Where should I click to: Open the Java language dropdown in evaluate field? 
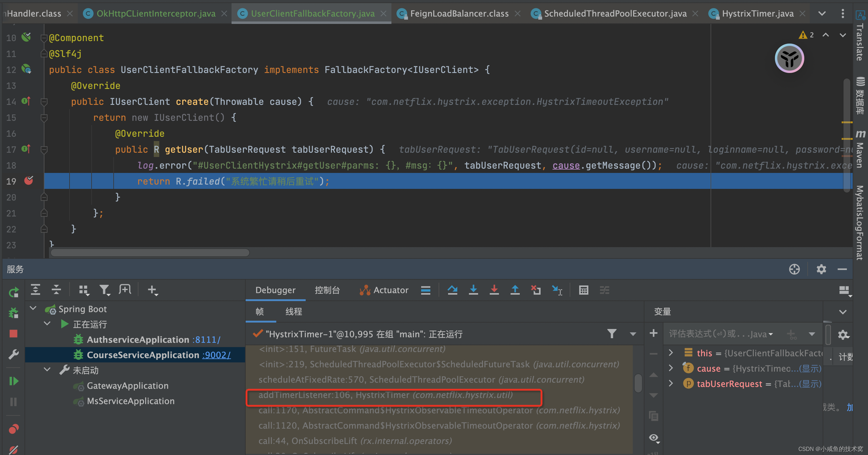coord(761,334)
